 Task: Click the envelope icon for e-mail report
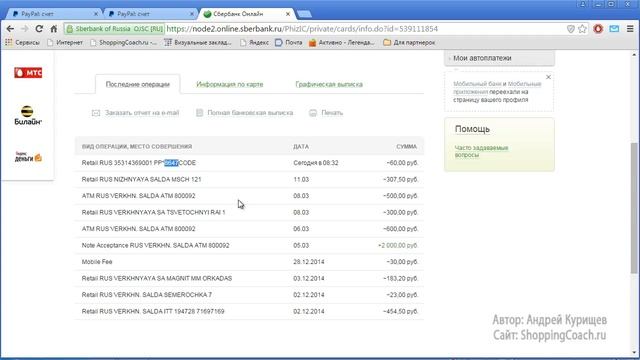96,113
